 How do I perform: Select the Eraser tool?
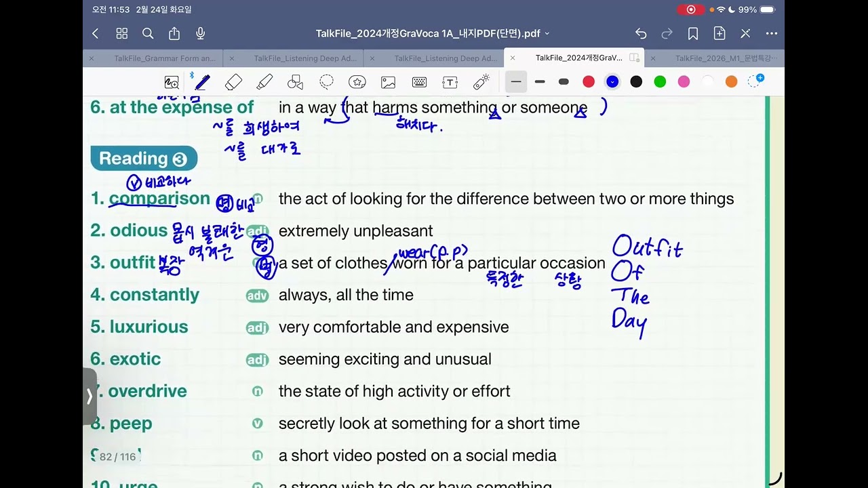tap(233, 82)
